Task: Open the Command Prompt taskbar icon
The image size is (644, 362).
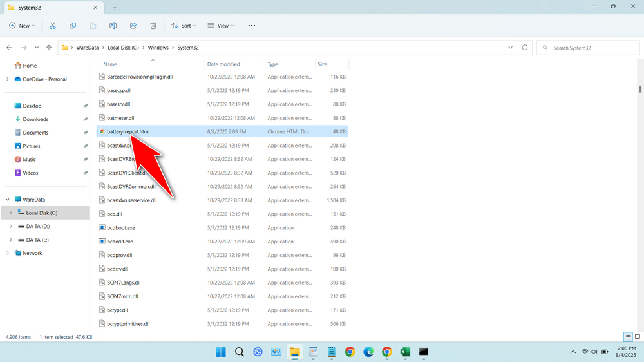Action: coord(424,352)
